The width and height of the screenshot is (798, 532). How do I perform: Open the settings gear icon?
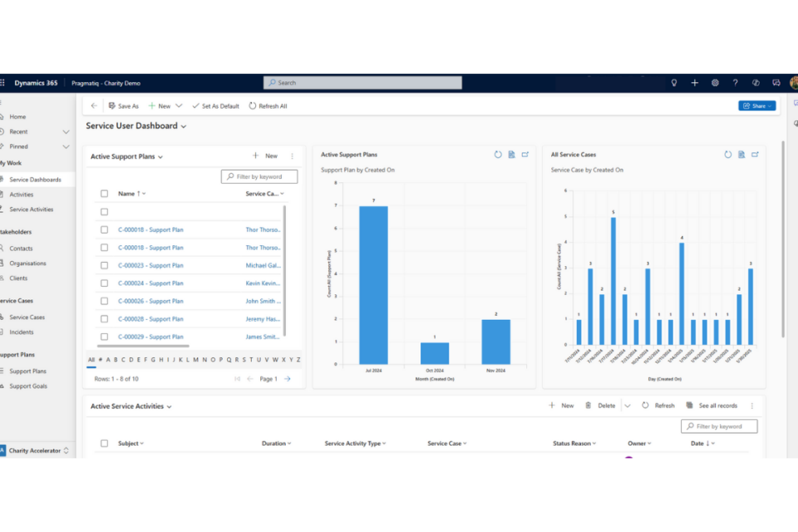(715, 83)
